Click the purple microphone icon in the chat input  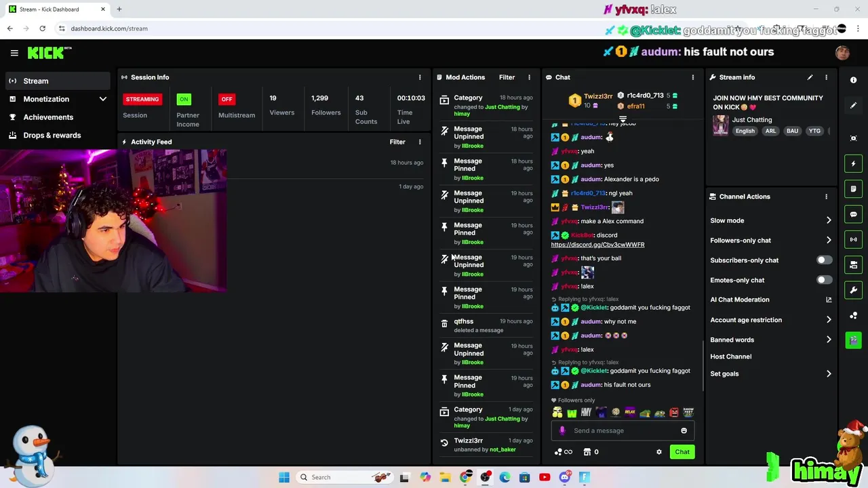coord(562,430)
